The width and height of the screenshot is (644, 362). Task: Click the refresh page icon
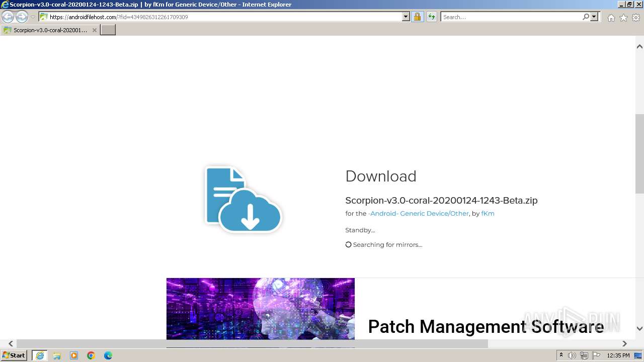coord(432,17)
